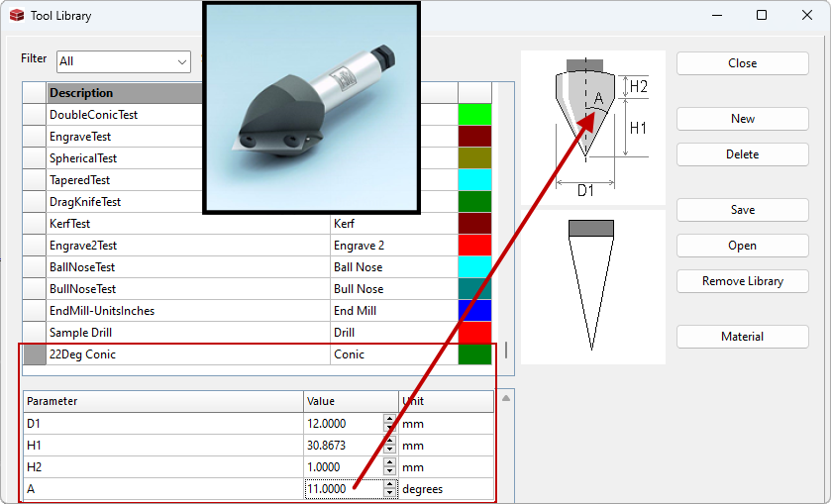The height and width of the screenshot is (504, 831).
Task: Click the conic tool dimension diagram
Action: pyautogui.click(x=592, y=126)
